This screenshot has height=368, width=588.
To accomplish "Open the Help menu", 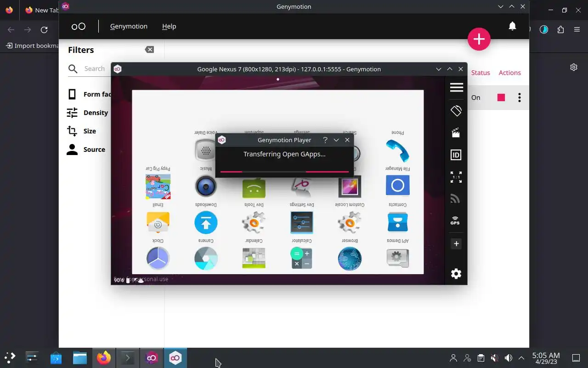I will [x=169, y=26].
